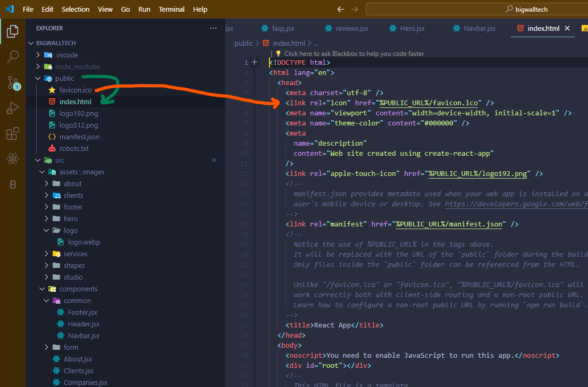Click the React atom icon in activity bar
The image size is (588, 387).
coord(13,159)
